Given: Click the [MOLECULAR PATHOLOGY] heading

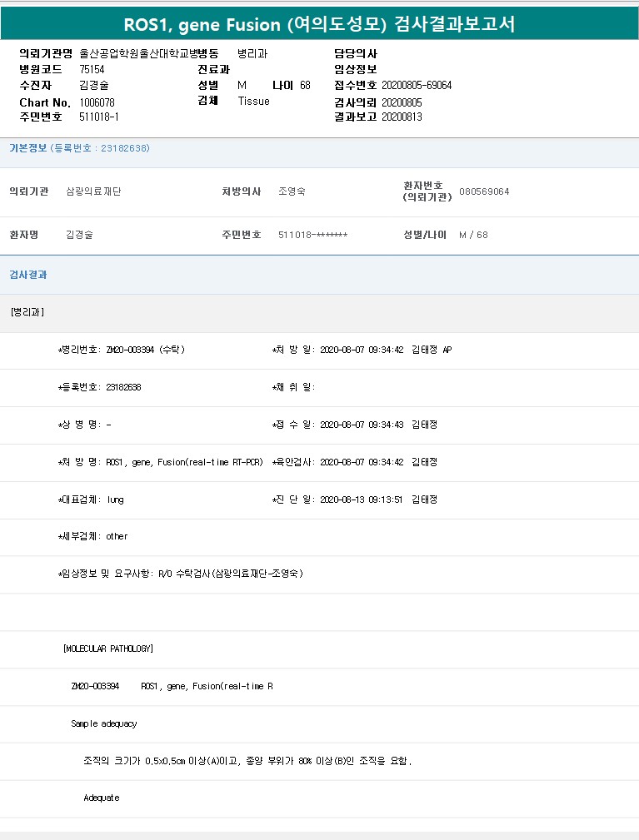Looking at the screenshot, I should pyautogui.click(x=108, y=649).
